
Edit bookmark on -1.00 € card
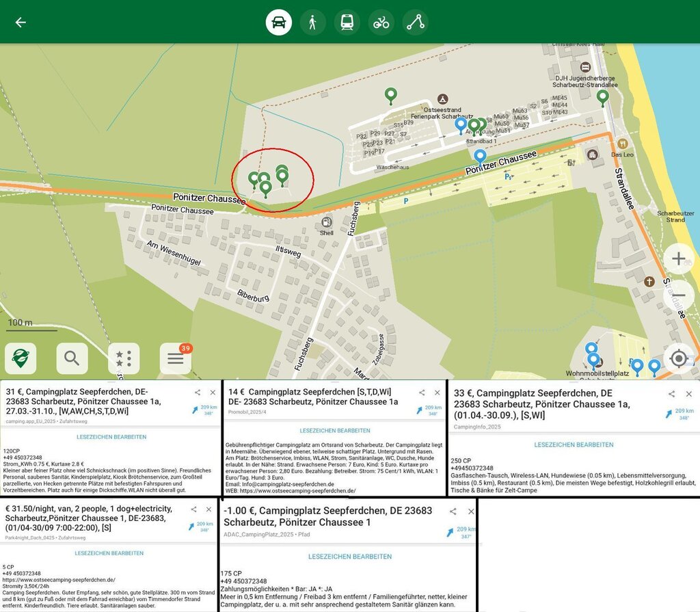pos(350,557)
